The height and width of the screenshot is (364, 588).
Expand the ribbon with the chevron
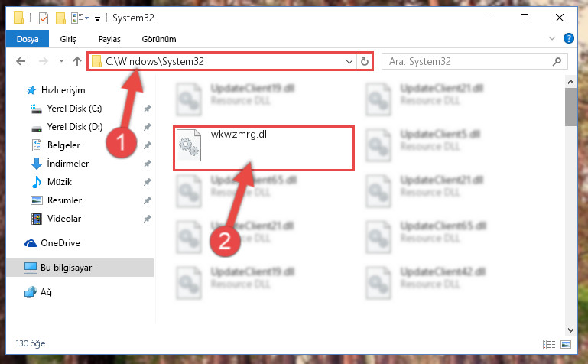point(552,38)
